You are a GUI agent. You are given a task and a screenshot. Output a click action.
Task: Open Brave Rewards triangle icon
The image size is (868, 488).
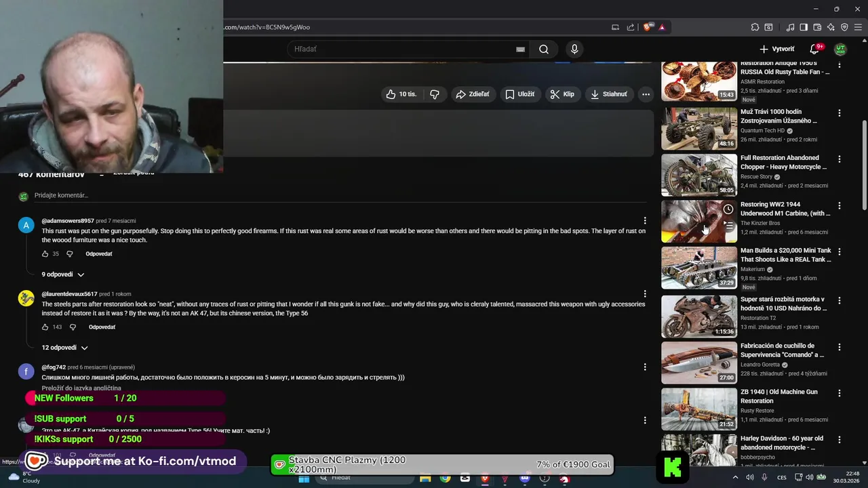(x=662, y=27)
